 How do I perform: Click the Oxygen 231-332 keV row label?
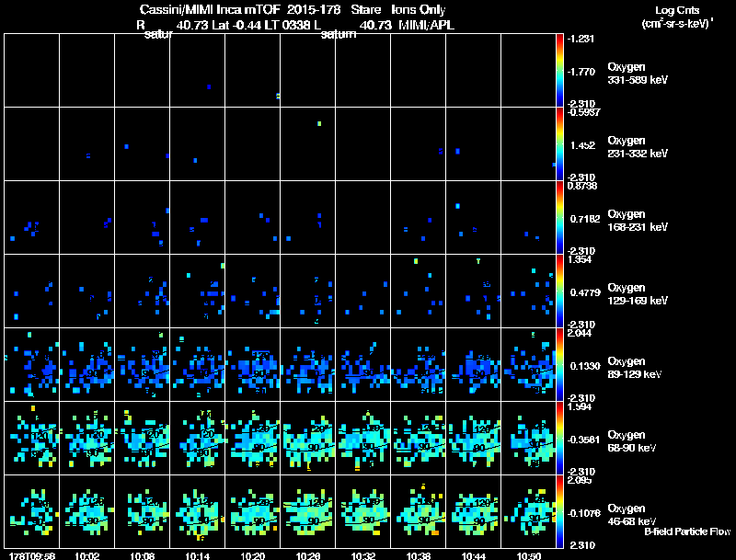[x=638, y=147]
